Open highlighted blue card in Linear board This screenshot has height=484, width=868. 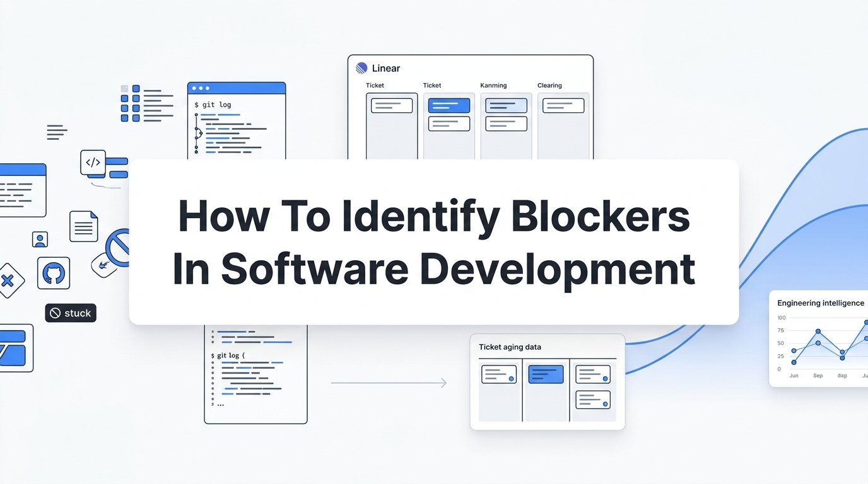point(449,105)
